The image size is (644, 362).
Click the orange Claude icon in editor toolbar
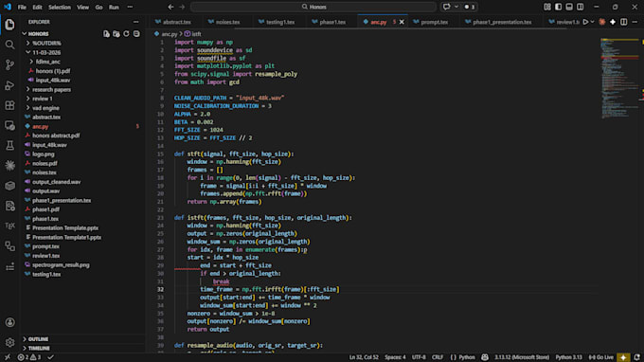602,22
